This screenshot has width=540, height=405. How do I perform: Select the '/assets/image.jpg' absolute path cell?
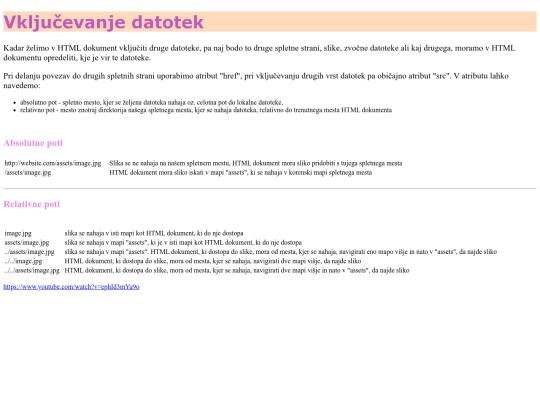click(x=28, y=173)
